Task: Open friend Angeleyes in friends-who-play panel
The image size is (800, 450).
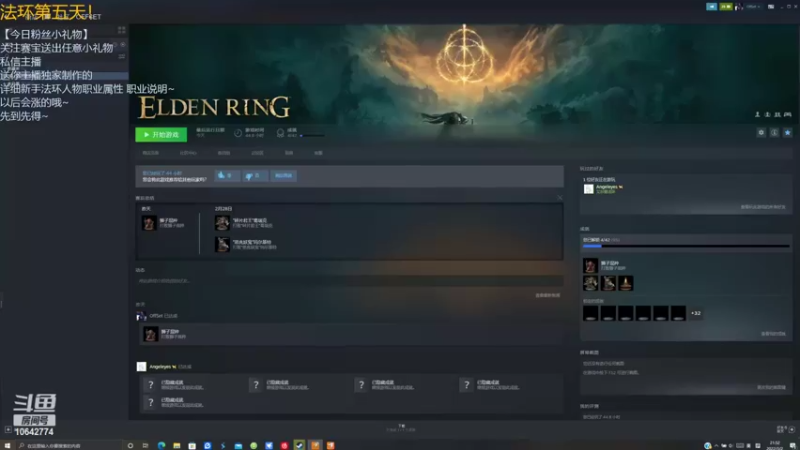Action: (x=605, y=189)
